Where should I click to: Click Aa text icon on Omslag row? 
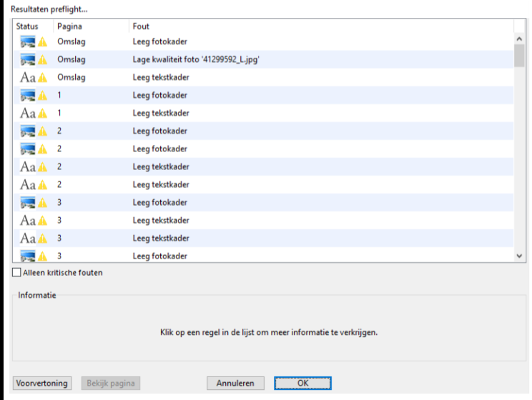point(28,78)
